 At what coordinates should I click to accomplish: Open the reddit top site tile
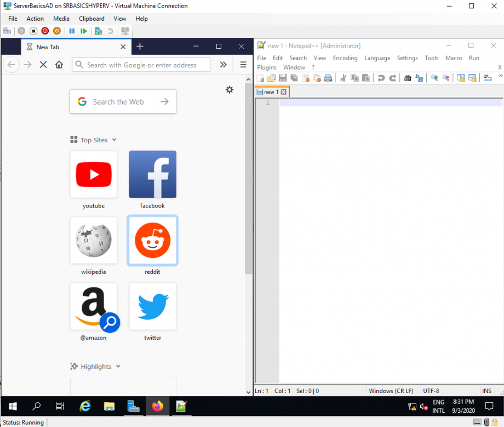point(153,240)
